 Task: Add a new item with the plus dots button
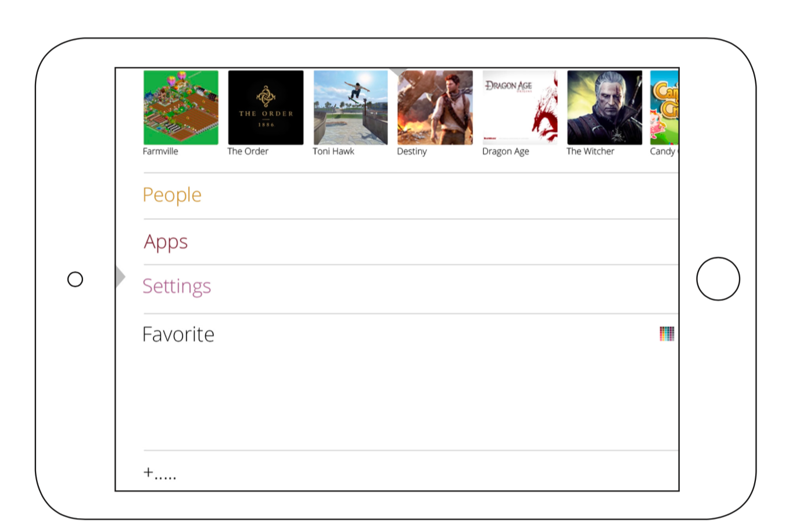[x=160, y=473]
